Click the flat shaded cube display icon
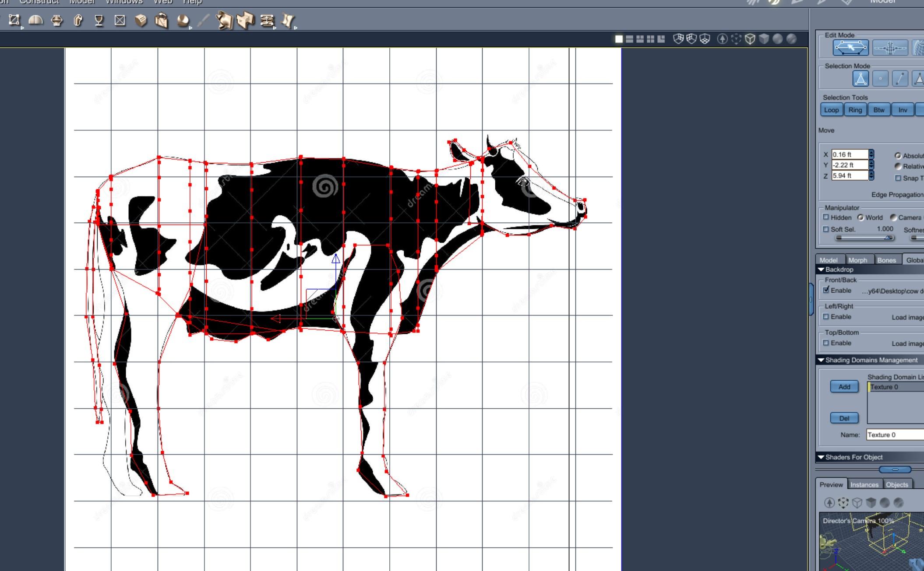924x571 pixels. (x=764, y=39)
